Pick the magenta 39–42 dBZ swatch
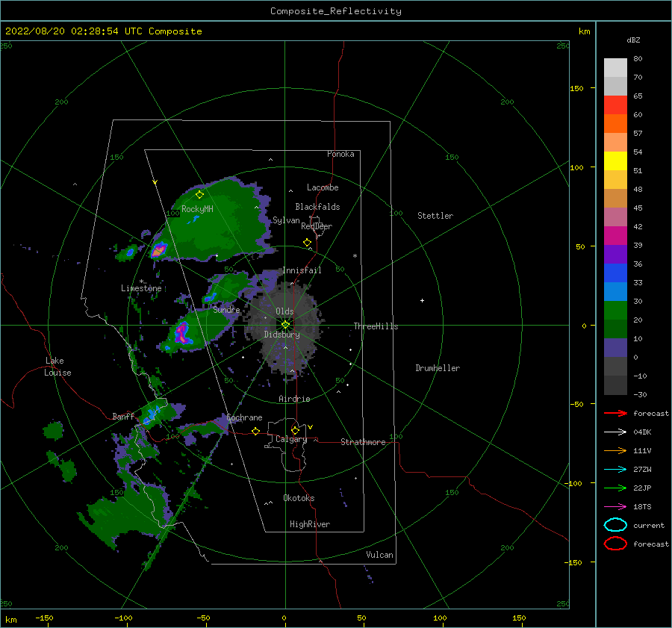The height and width of the screenshot is (628, 672). click(x=615, y=236)
